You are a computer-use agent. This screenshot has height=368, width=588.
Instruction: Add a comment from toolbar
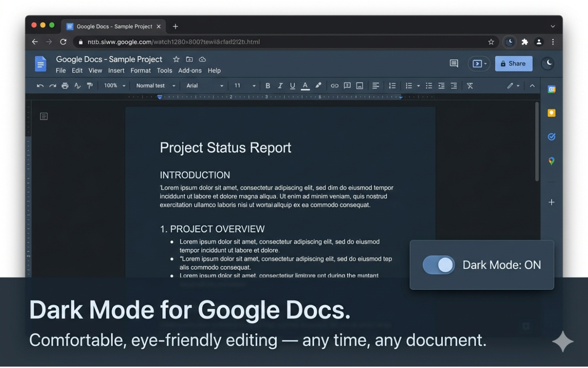347,86
